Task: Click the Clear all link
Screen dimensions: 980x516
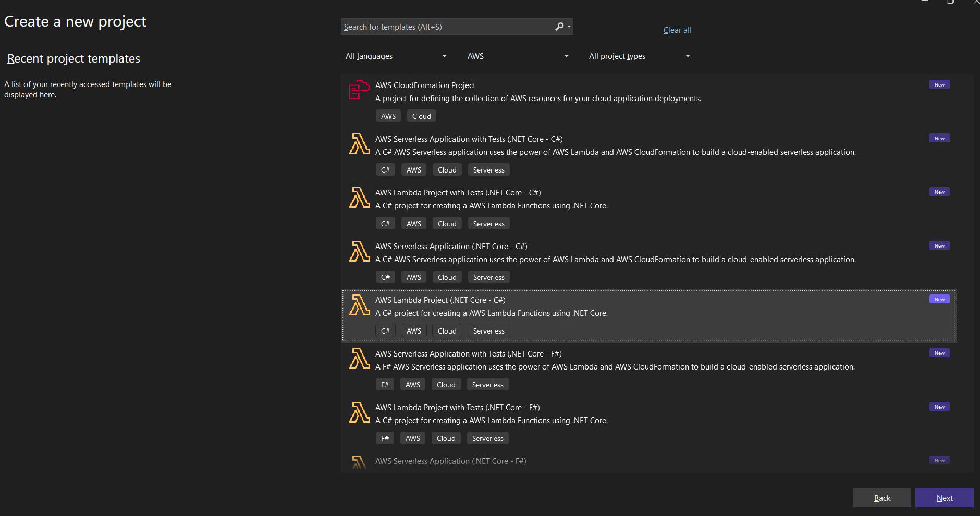Action: pos(677,30)
